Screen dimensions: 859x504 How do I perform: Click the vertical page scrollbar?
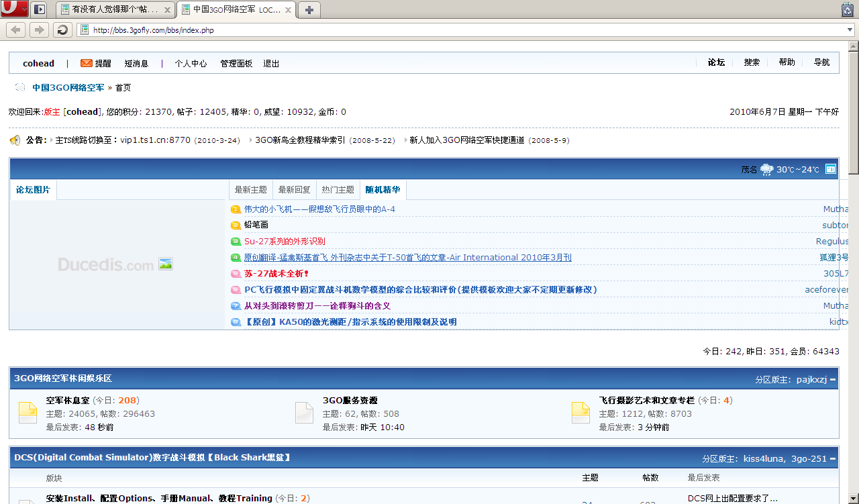tap(854, 272)
